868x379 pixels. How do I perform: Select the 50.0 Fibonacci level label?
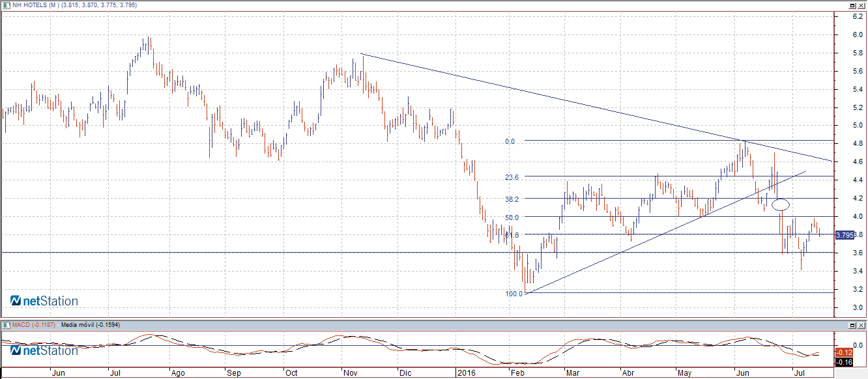click(x=512, y=218)
